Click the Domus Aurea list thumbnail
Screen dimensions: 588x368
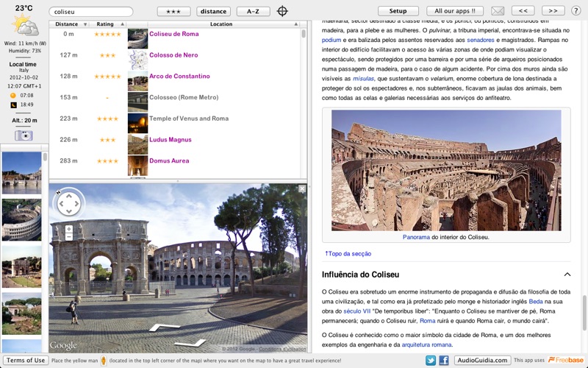point(137,166)
